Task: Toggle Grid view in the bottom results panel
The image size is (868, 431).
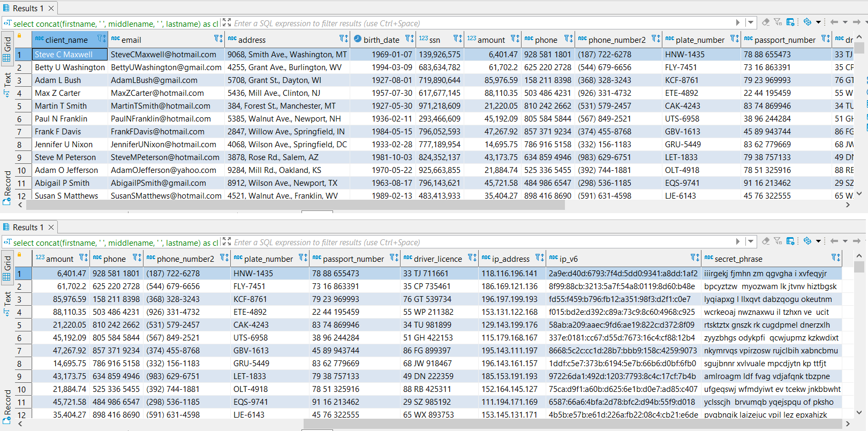Action: point(7,268)
